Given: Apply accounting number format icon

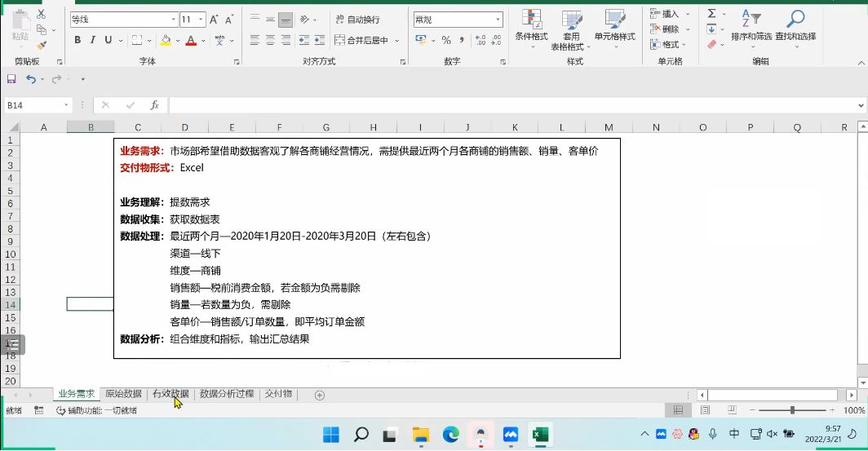Looking at the screenshot, I should (421, 40).
